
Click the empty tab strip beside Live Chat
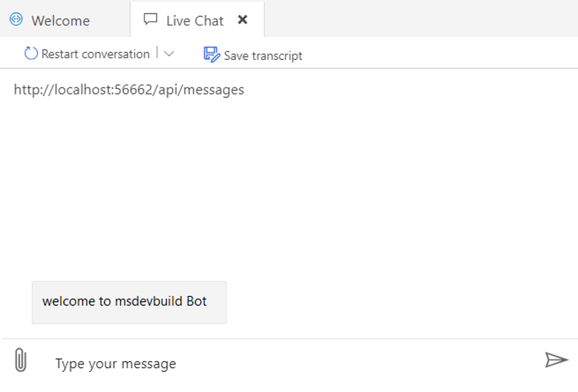pos(421,18)
